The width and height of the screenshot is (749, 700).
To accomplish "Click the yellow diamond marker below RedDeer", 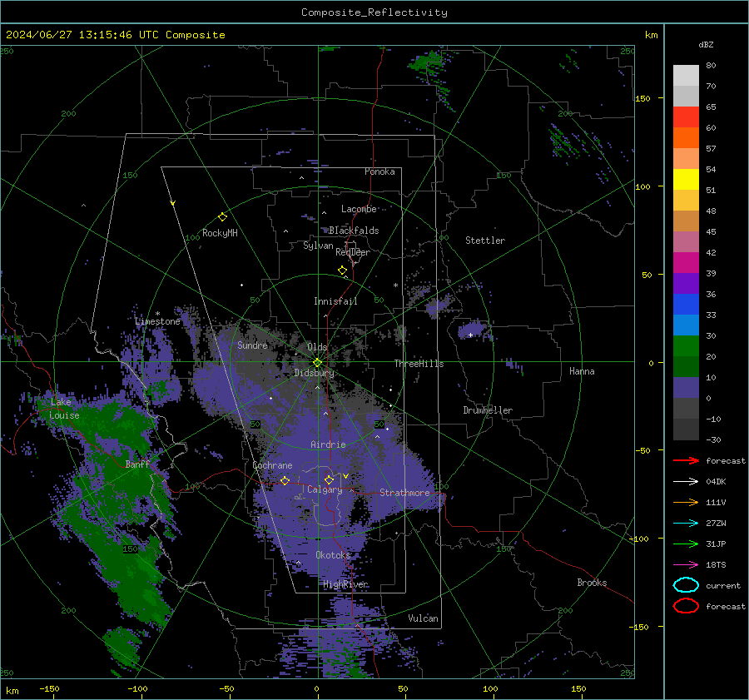I will pyautogui.click(x=342, y=271).
